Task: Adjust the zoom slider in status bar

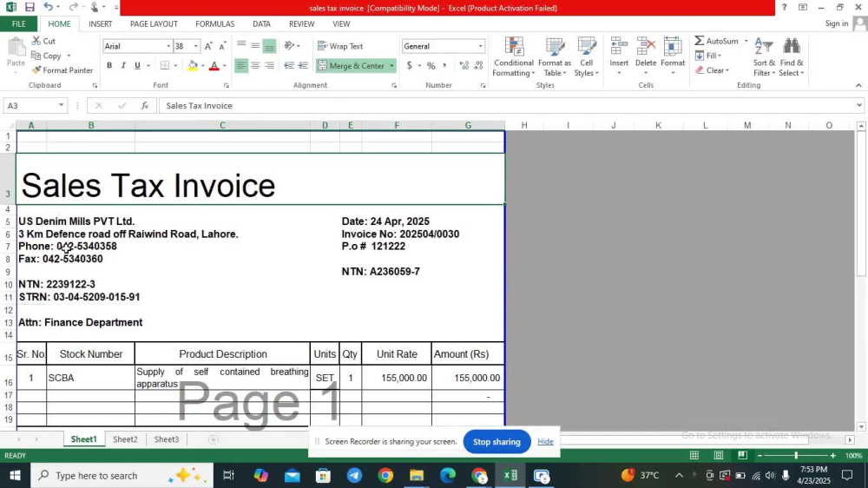Action: (796, 455)
